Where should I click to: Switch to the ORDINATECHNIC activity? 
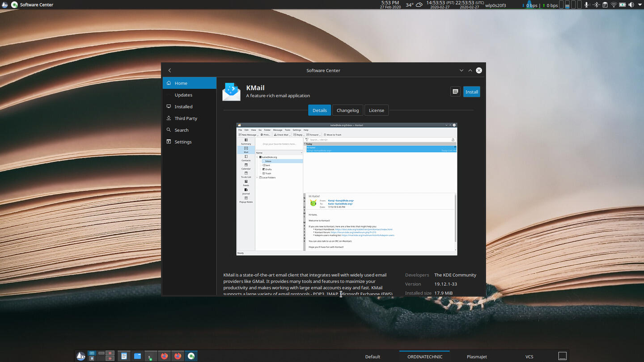point(424,357)
